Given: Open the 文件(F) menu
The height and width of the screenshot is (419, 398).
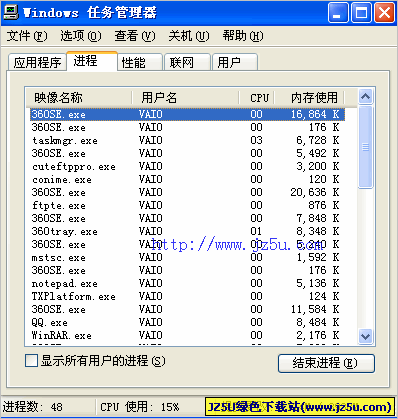Looking at the screenshot, I should click(27, 36).
